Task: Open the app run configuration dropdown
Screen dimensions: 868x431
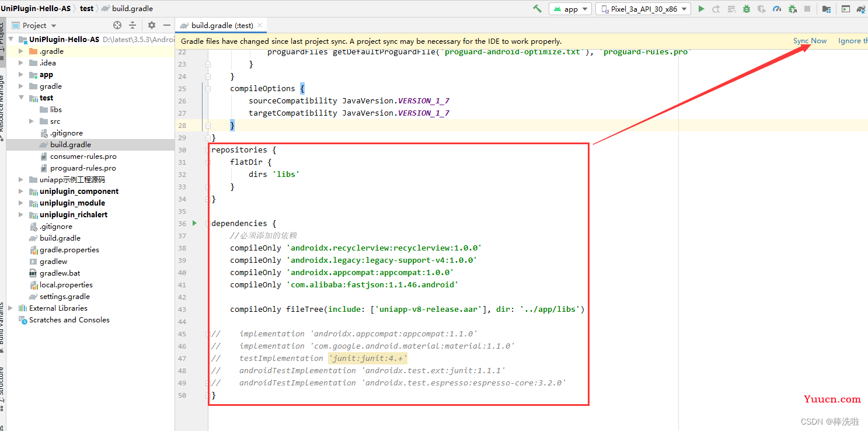Action: (x=570, y=9)
